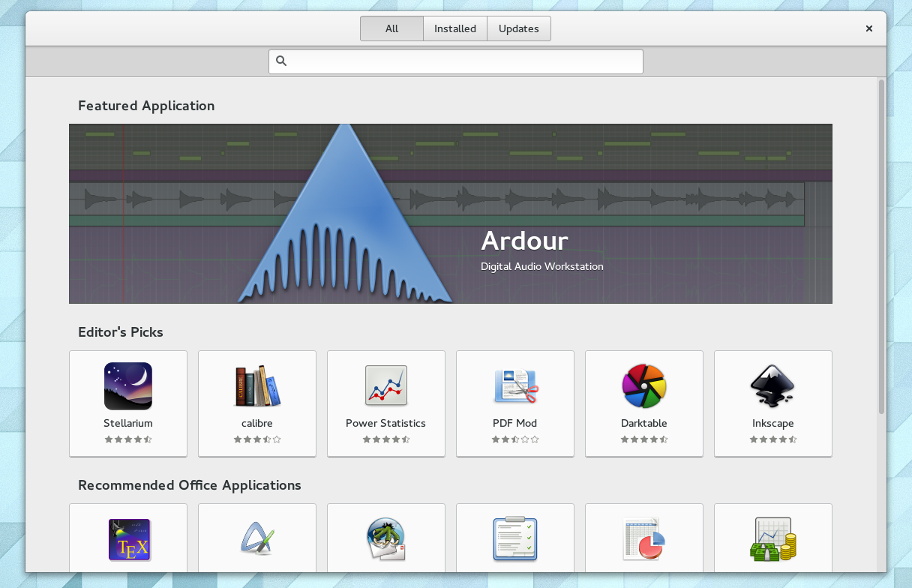Click the TeX editor office app icon

(x=127, y=538)
